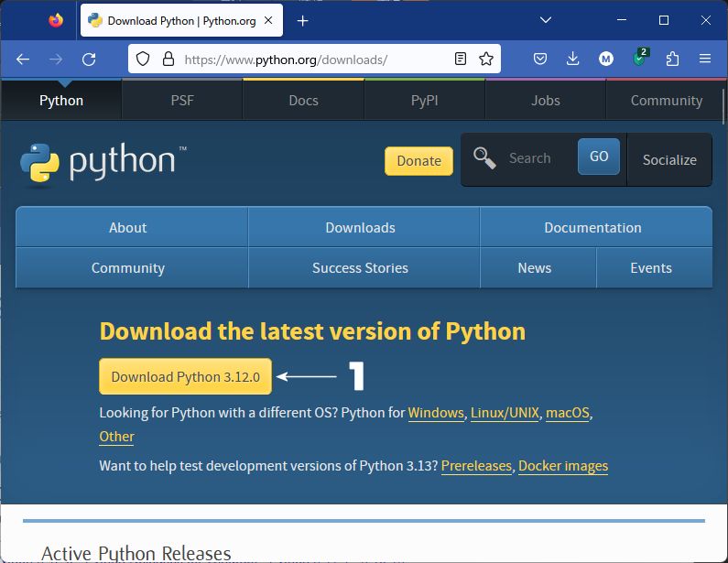
Task: Open the PSF top navigation tab
Action: coord(182,101)
